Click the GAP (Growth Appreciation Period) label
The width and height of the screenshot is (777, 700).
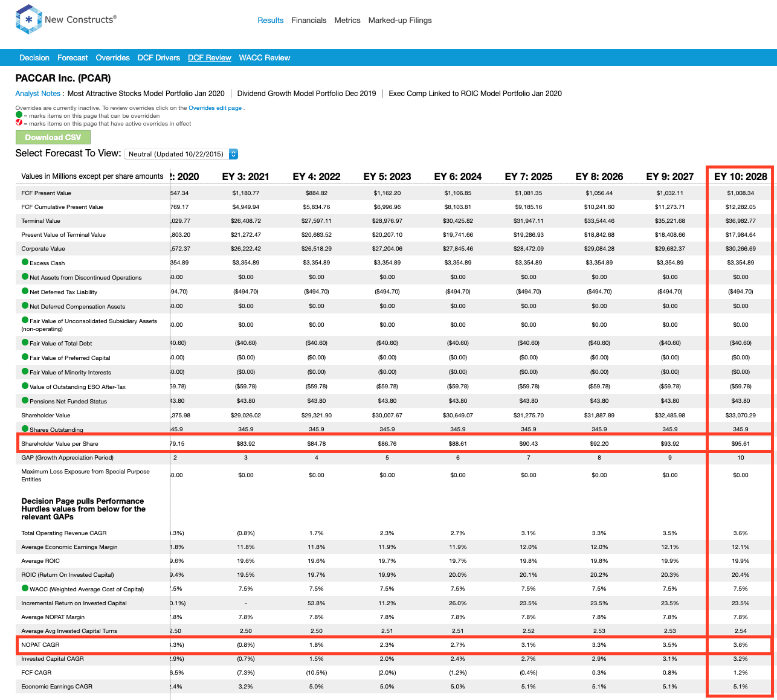[68, 457]
